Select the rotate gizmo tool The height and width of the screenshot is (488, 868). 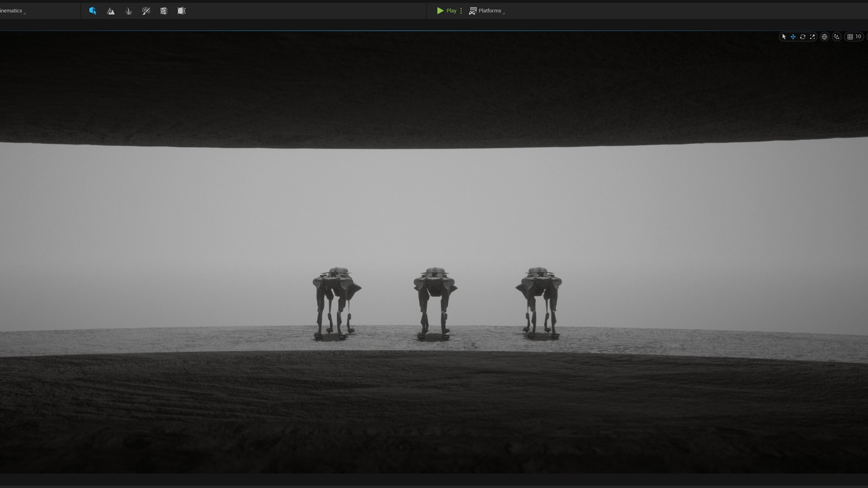coord(802,37)
